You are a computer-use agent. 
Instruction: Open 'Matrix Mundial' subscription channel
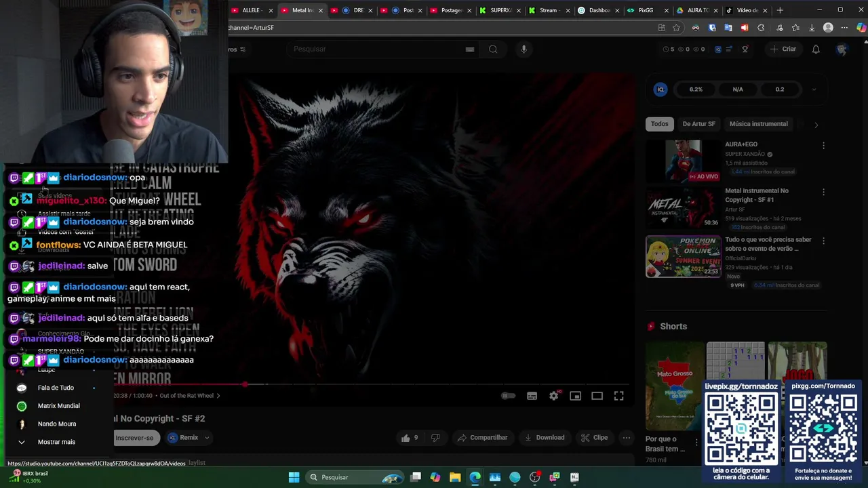58,406
